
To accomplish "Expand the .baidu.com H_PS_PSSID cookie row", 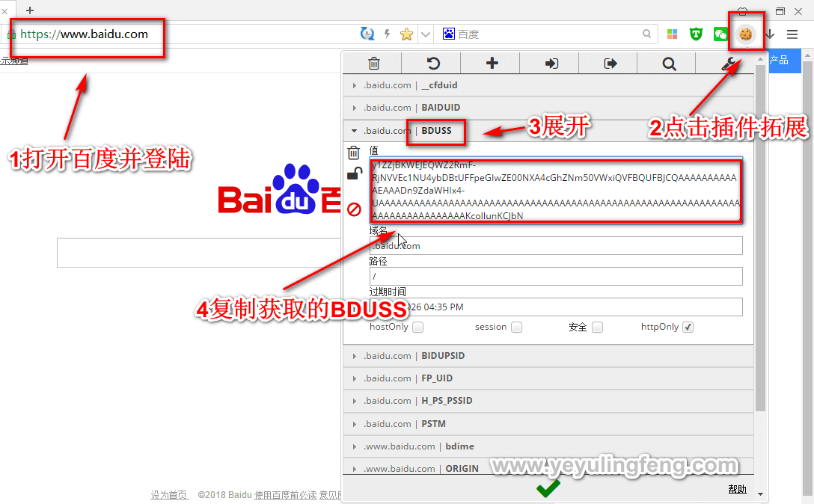I will pos(548,401).
